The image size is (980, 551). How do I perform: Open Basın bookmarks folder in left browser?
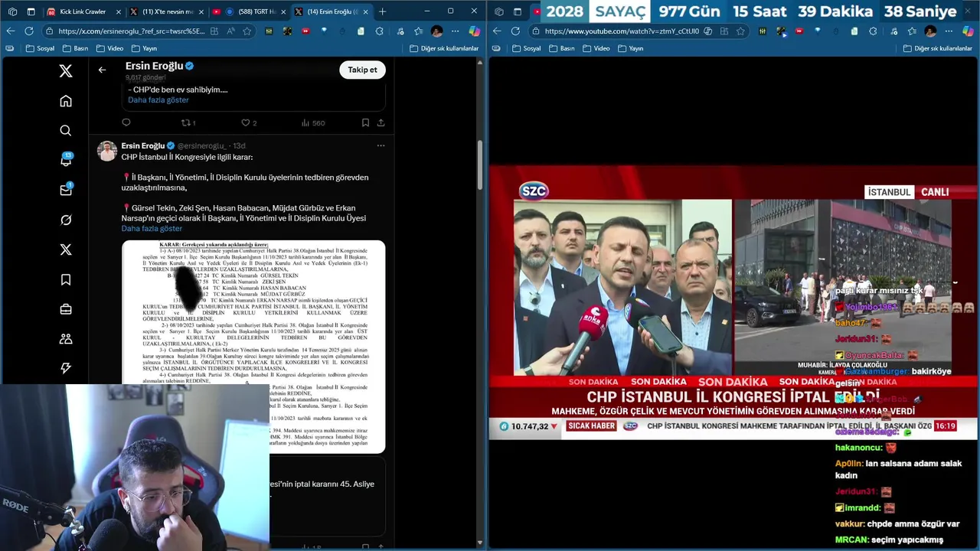pyautogui.click(x=74, y=48)
